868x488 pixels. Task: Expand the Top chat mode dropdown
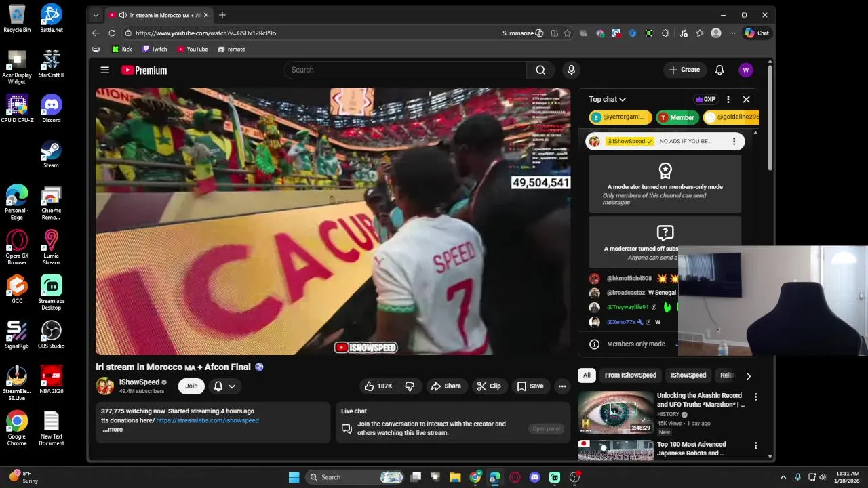pyautogui.click(x=607, y=99)
